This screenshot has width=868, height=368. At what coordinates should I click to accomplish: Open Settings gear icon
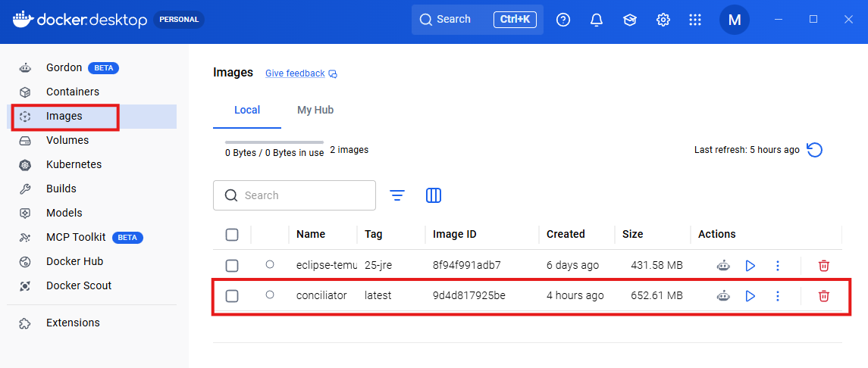[x=663, y=20]
